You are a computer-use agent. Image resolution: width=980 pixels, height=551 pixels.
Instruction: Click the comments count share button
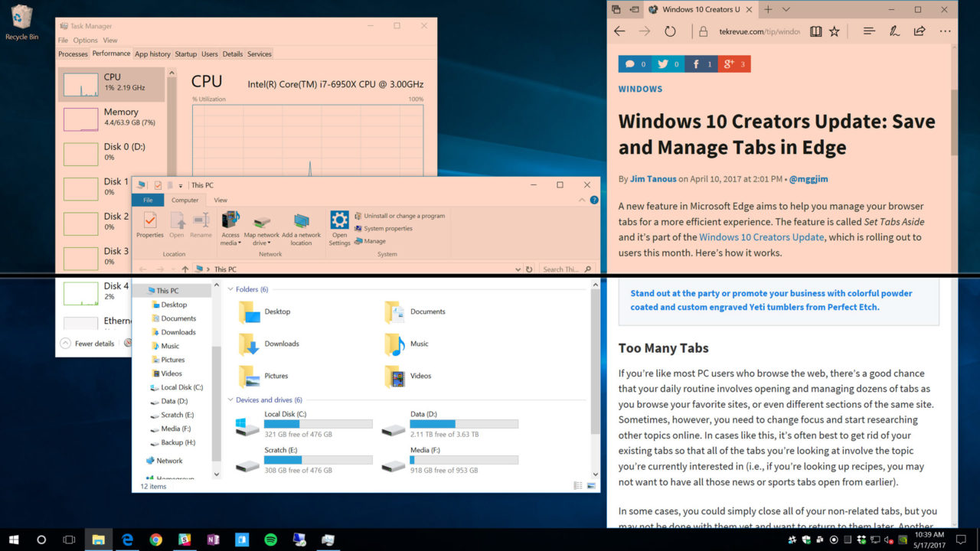pos(635,64)
